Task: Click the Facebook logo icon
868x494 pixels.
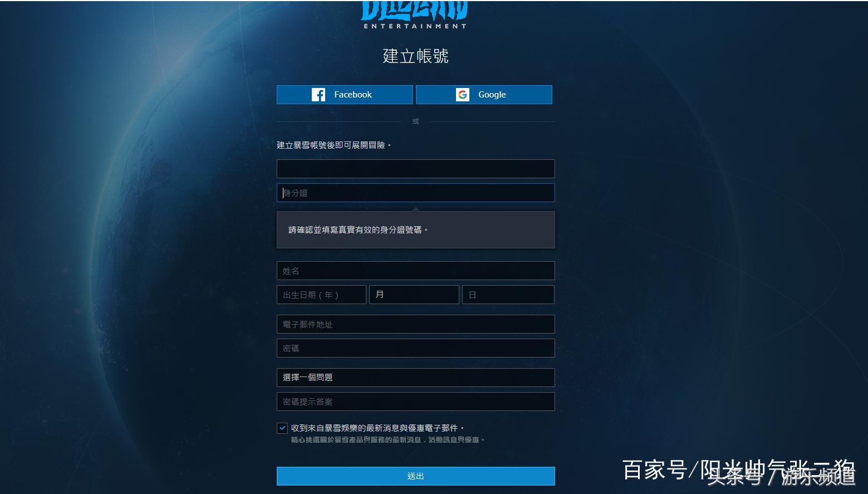Action: coord(318,94)
